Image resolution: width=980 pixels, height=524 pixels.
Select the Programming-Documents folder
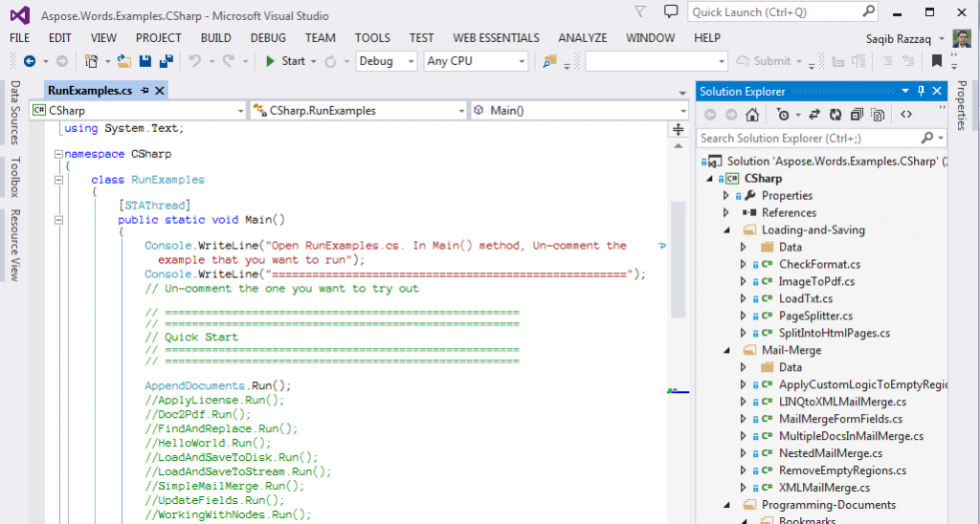pyautogui.click(x=829, y=505)
